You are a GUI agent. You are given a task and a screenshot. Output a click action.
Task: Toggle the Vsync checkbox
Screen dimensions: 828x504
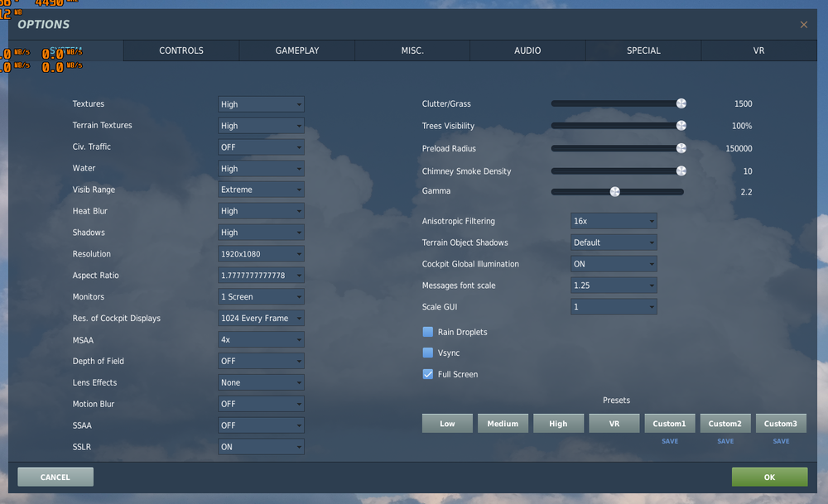[428, 353]
